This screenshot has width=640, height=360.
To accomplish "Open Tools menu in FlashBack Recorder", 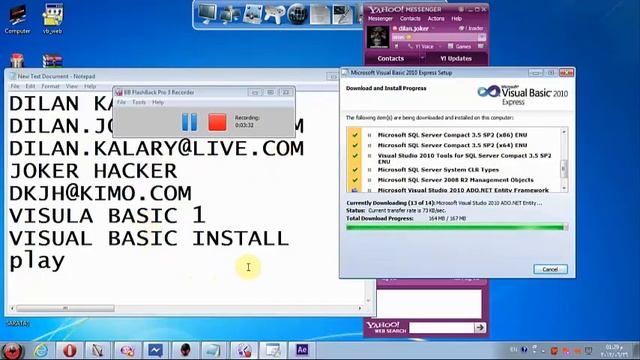I will pyautogui.click(x=139, y=102).
